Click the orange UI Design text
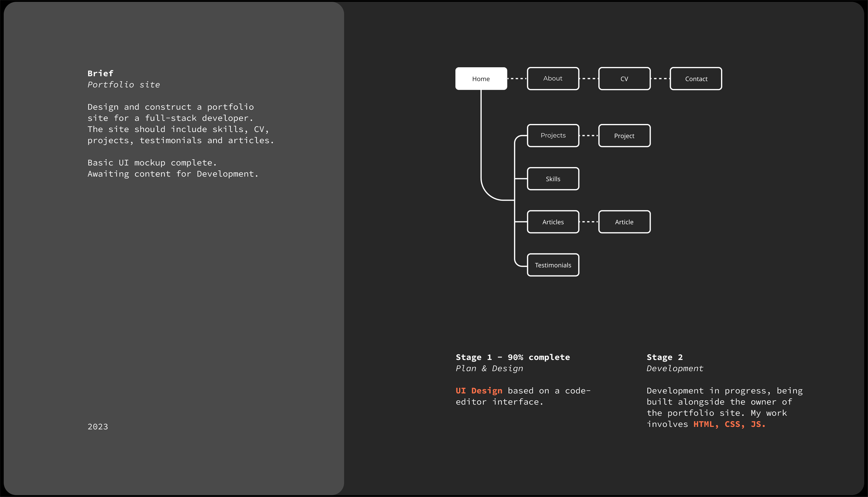Image resolution: width=868 pixels, height=497 pixels. click(x=479, y=391)
